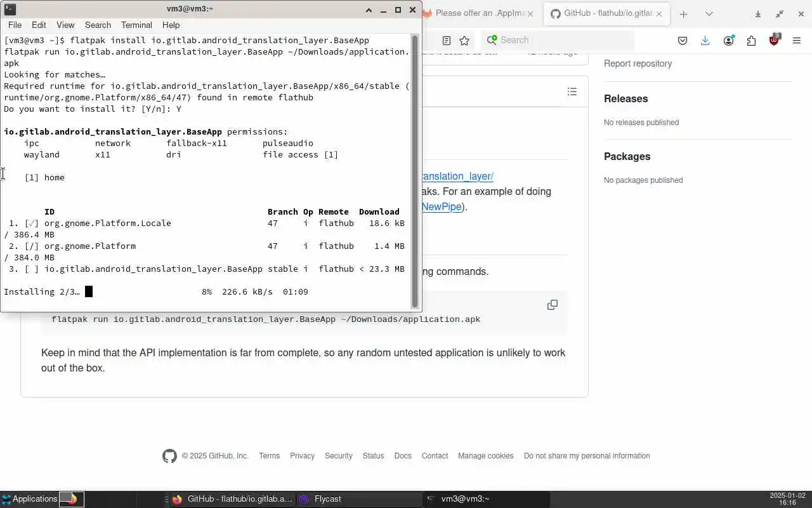Open the terminal Search menu
This screenshot has height=508, width=812.
click(98, 25)
